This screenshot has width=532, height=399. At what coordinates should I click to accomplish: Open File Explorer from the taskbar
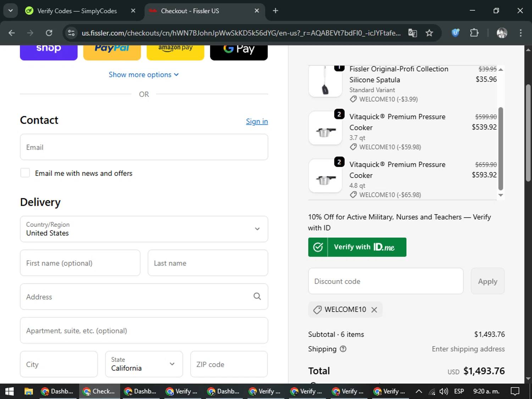point(28,391)
